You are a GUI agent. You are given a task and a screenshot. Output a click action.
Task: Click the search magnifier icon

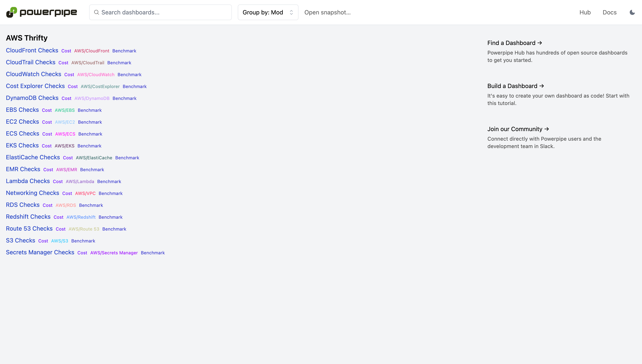(x=96, y=12)
